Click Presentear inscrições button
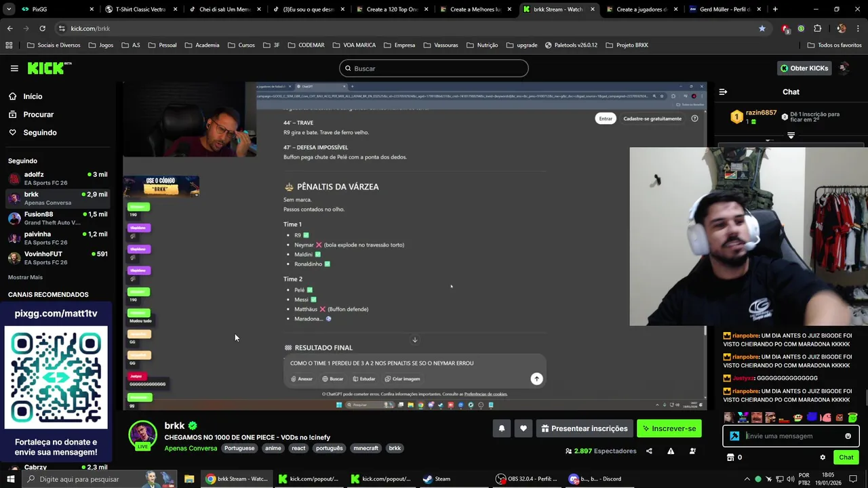This screenshot has width=868, height=488. pyautogui.click(x=585, y=428)
